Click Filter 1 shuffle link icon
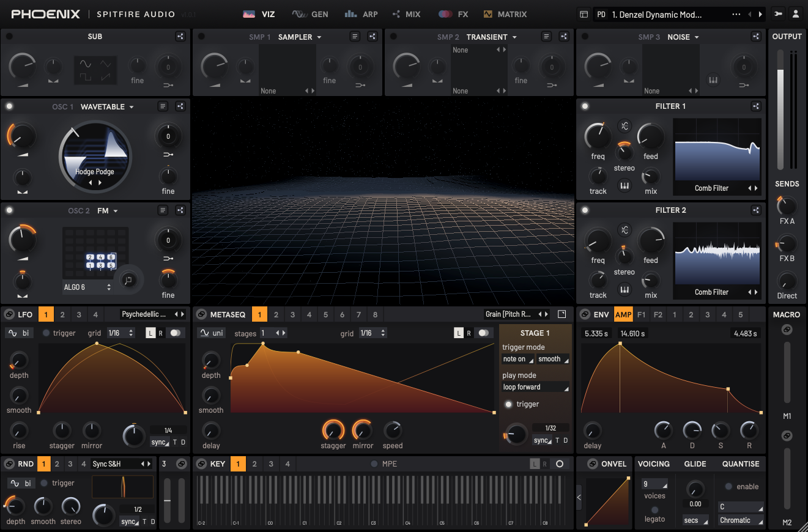 coord(624,126)
